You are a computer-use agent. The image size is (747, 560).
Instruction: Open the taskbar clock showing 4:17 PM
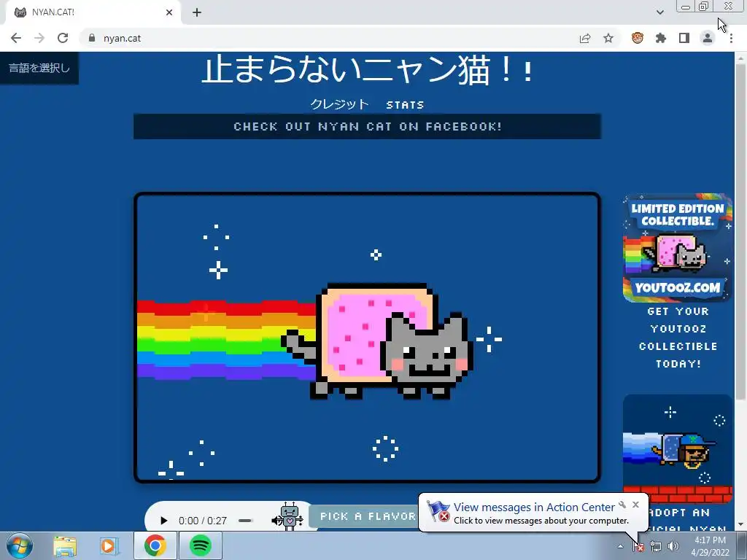coord(710,546)
